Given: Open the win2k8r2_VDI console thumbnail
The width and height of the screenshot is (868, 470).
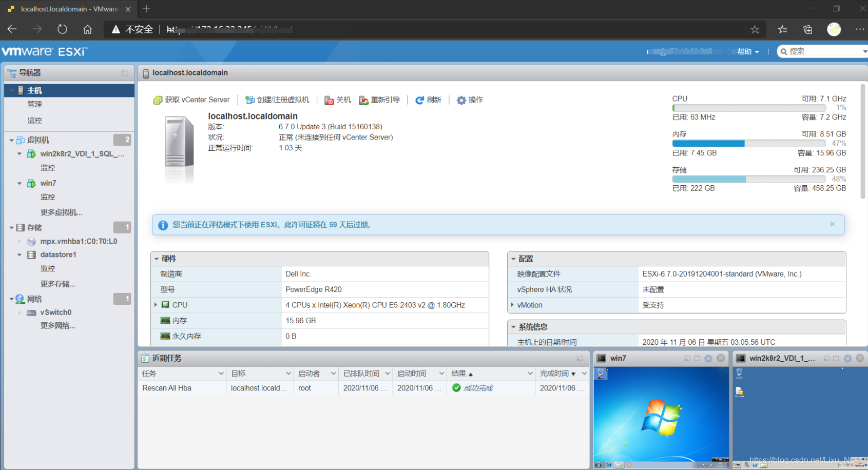Looking at the screenshot, I should pos(800,417).
